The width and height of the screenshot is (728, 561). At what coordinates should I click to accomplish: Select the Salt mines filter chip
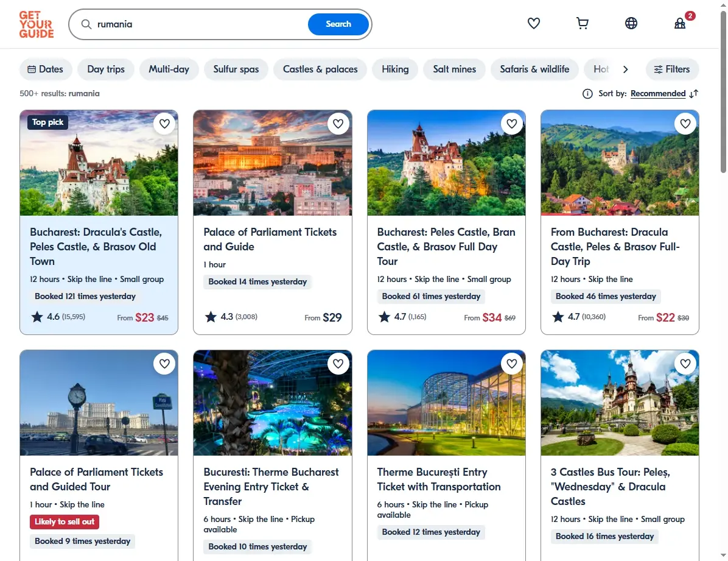point(455,69)
